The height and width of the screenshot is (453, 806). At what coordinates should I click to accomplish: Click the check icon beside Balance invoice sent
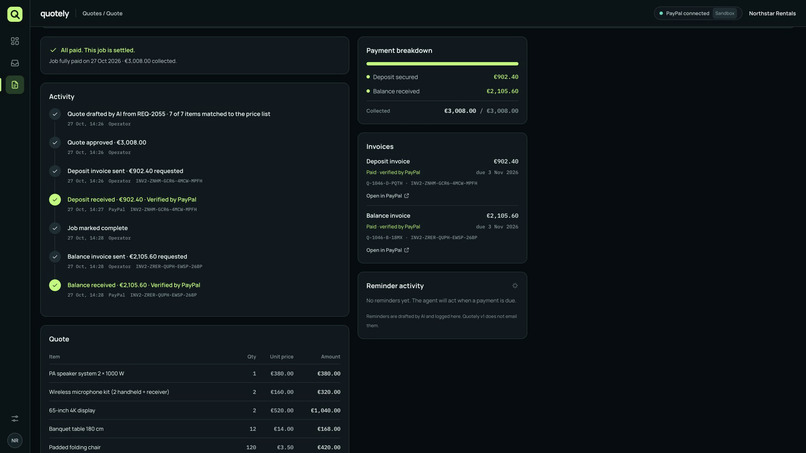[55, 257]
